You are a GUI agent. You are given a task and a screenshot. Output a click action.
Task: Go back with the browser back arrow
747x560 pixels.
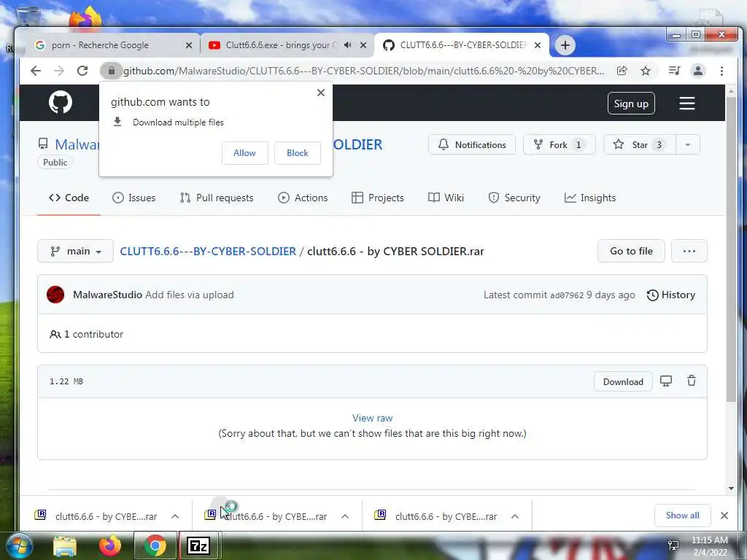click(36, 71)
